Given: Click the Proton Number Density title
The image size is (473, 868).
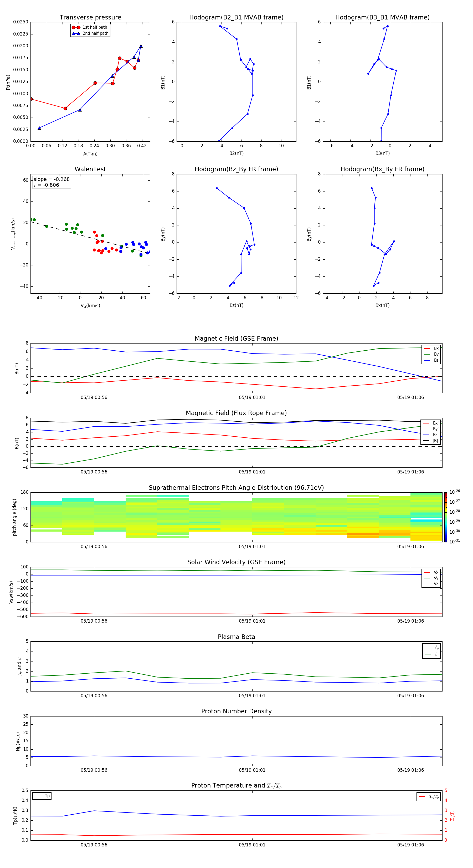Looking at the screenshot, I should click(x=236, y=711).
